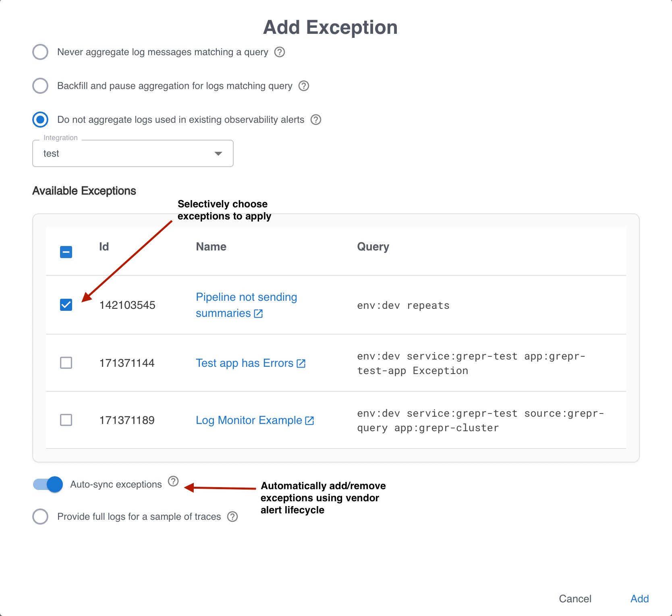Click the 'Available Exceptions' heading
672x616 pixels.
(x=84, y=191)
